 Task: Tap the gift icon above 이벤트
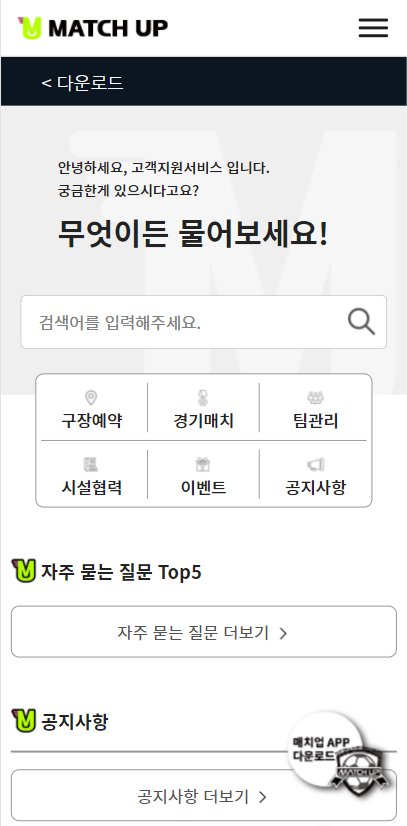[x=203, y=465]
